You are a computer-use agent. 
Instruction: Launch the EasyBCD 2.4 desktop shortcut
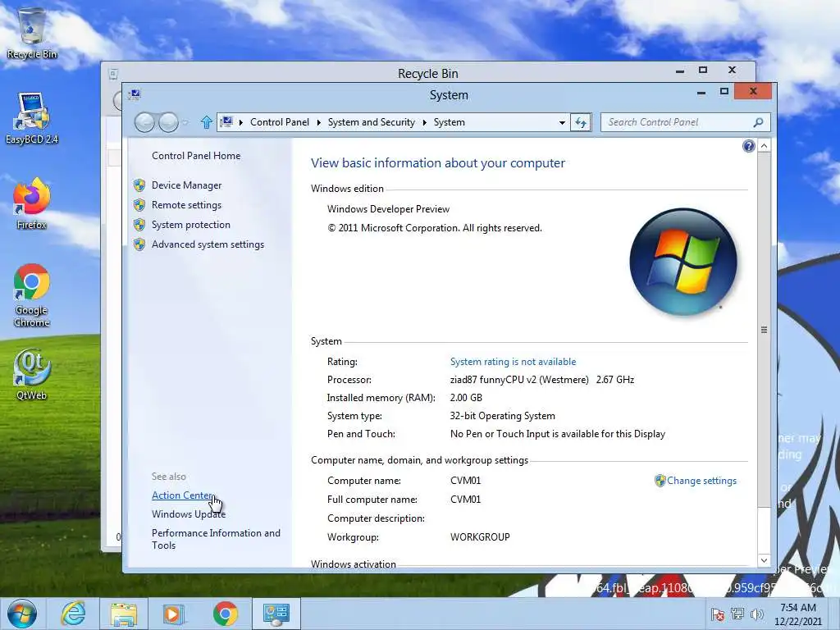(x=32, y=118)
